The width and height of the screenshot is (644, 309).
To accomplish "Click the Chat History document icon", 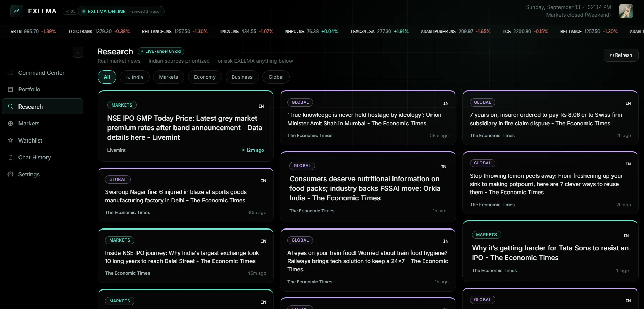I will pyautogui.click(x=10, y=157).
